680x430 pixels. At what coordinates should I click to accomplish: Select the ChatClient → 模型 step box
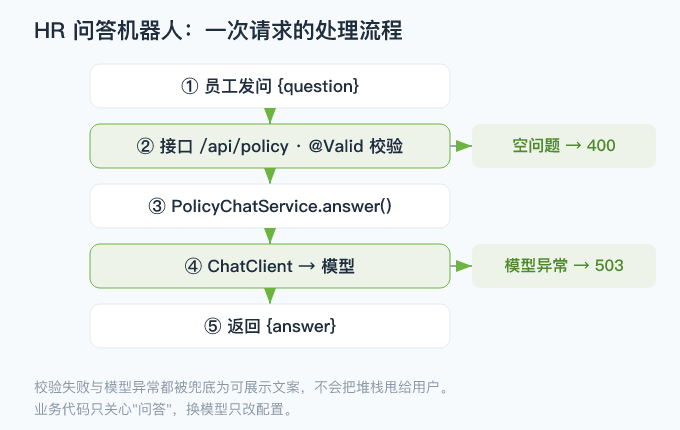pos(270,266)
